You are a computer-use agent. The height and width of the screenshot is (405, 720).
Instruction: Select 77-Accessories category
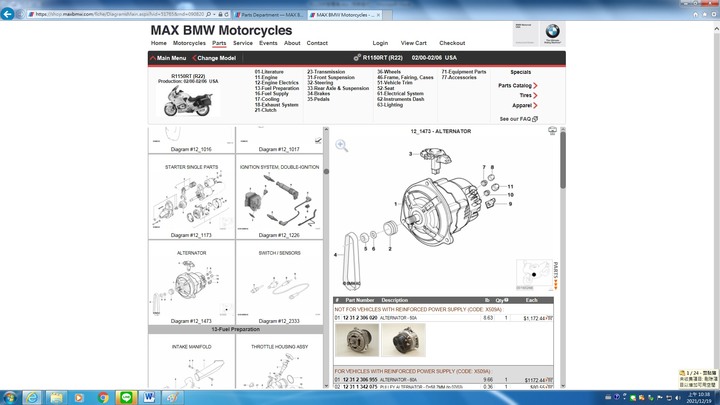coord(459,78)
